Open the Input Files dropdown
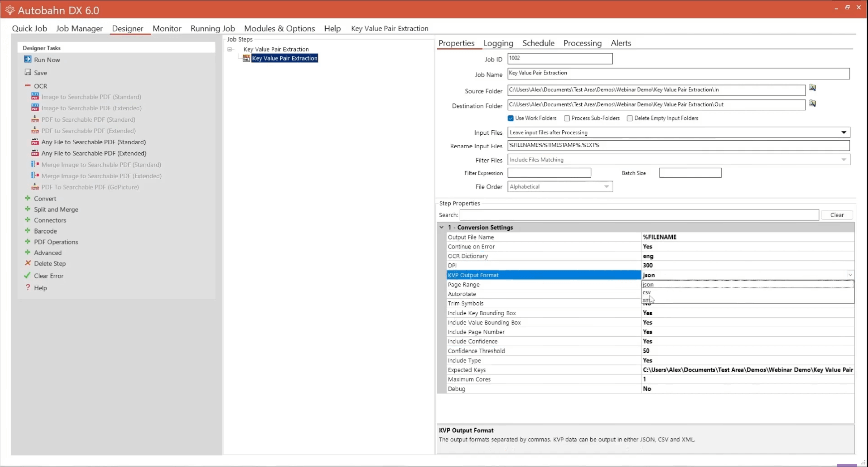 843,132
